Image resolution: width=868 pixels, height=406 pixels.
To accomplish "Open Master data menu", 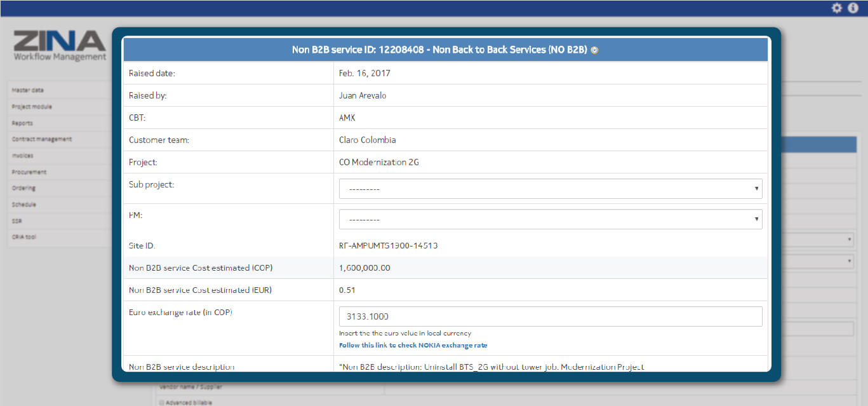I will (28, 90).
